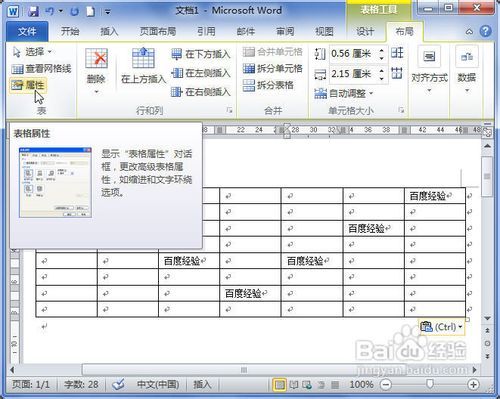The width and height of the screenshot is (500, 399).
Task: Click the horizontal scrollbar thumb
Action: 244,369
